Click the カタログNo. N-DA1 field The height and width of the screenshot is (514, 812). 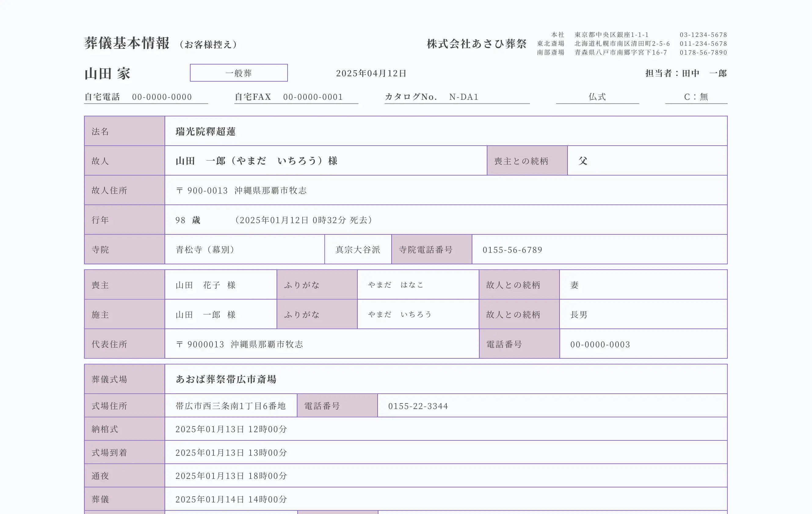[463, 97]
